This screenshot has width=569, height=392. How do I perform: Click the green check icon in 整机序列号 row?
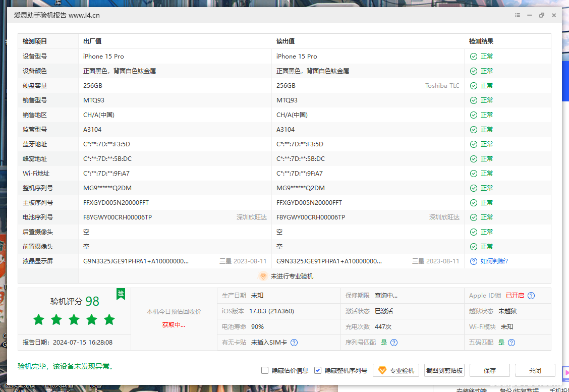pyautogui.click(x=474, y=188)
